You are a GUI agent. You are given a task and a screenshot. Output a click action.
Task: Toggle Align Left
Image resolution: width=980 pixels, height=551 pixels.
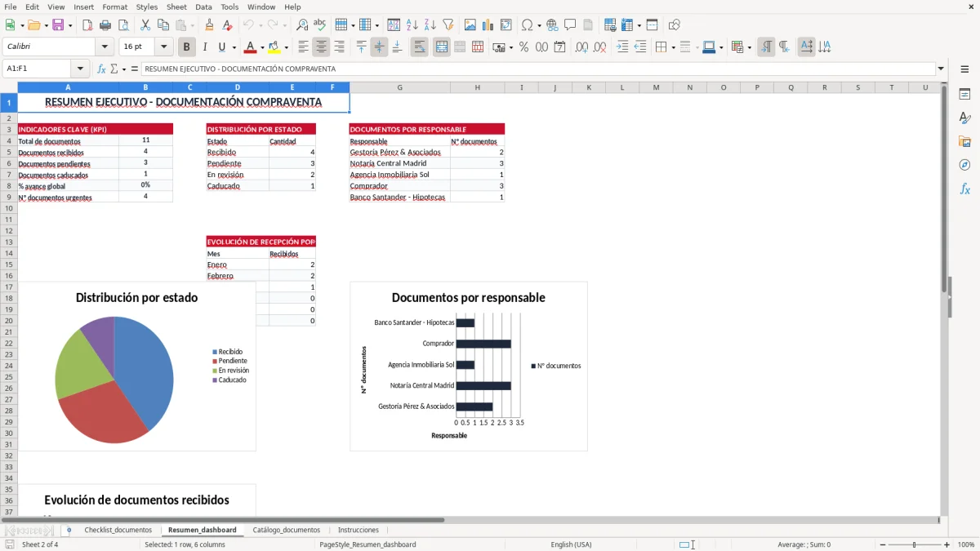click(x=303, y=47)
